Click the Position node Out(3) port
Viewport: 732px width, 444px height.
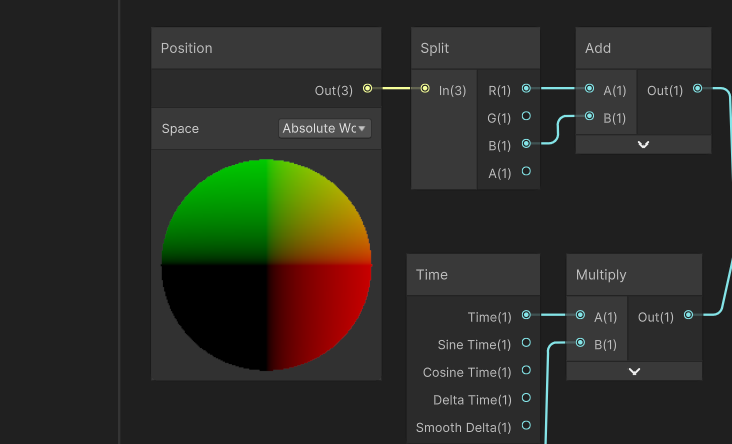pyautogui.click(x=367, y=89)
